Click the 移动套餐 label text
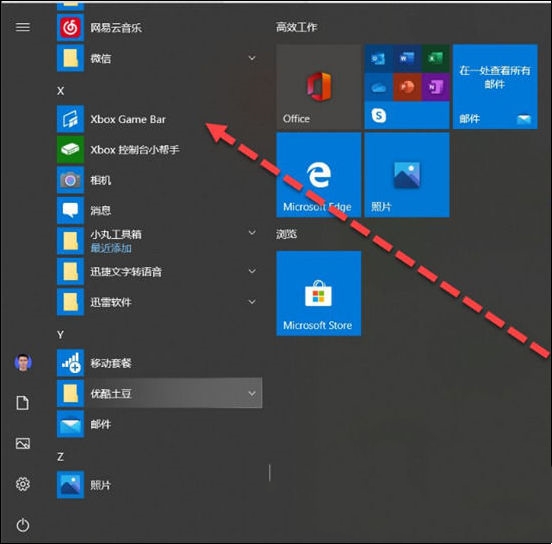 pos(111,363)
